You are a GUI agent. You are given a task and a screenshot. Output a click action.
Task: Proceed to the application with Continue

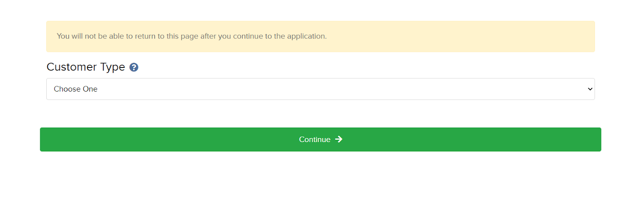point(320,139)
